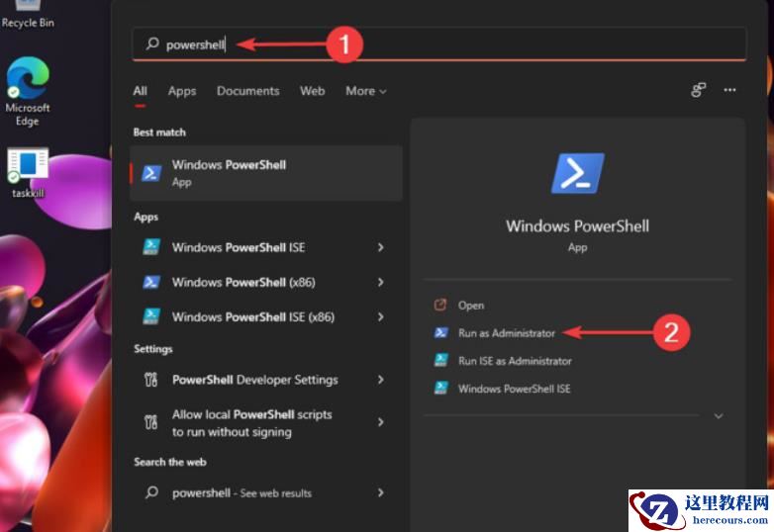Switch to the All tab

[x=140, y=91]
